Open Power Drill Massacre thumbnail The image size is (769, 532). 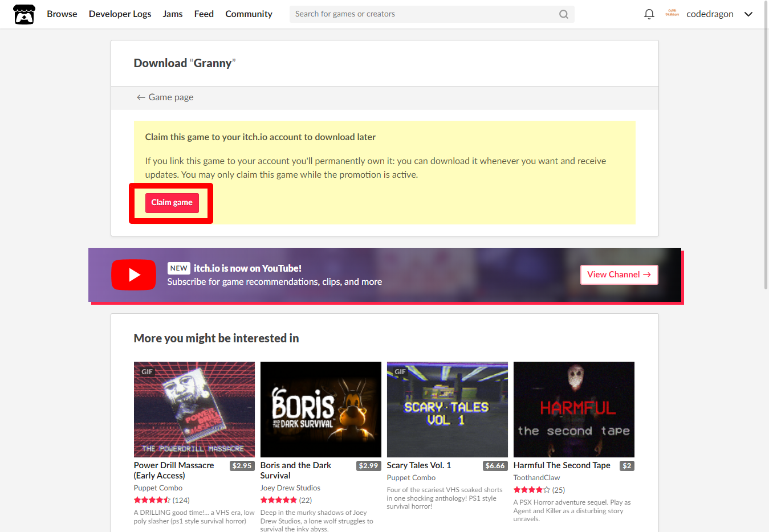point(194,410)
